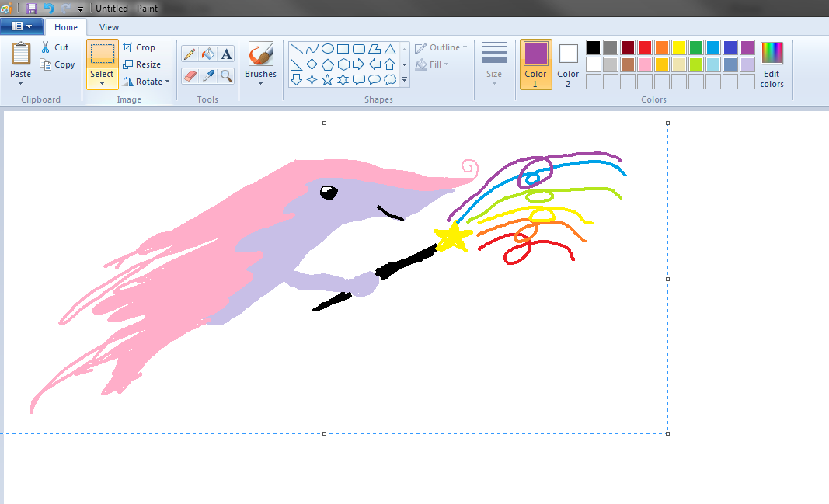Expand the Shapes gallery more arrow
829x504 pixels.
(x=404, y=80)
